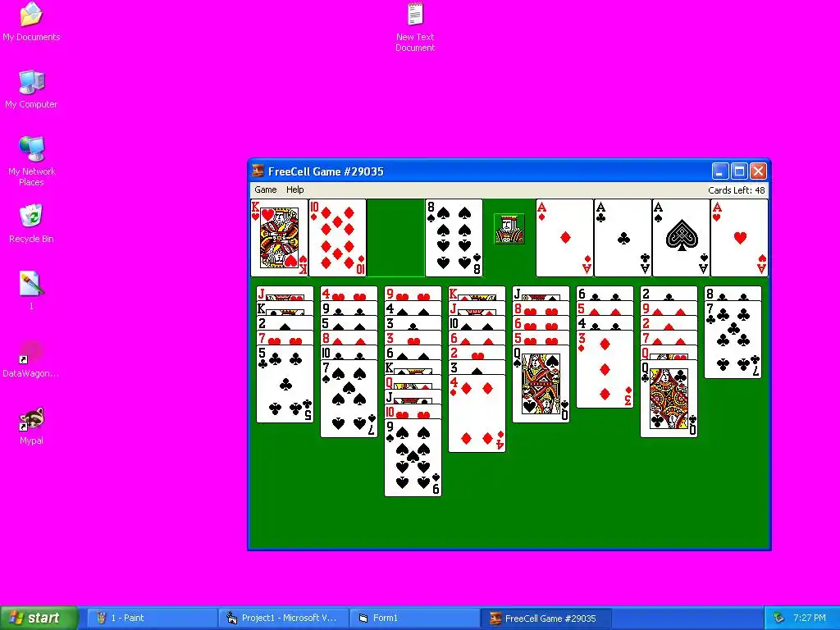Click the 4 of Clubs in sixth column
Screen dimensions: 840x630
pos(605,323)
